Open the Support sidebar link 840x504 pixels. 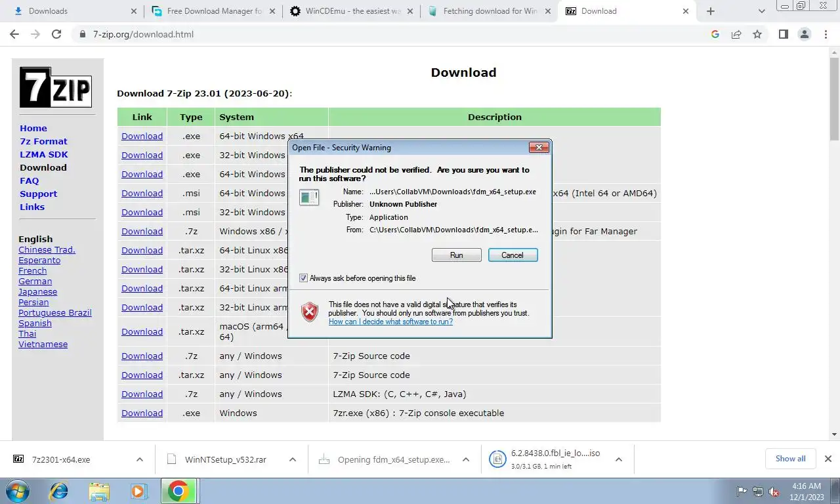pyautogui.click(x=39, y=194)
